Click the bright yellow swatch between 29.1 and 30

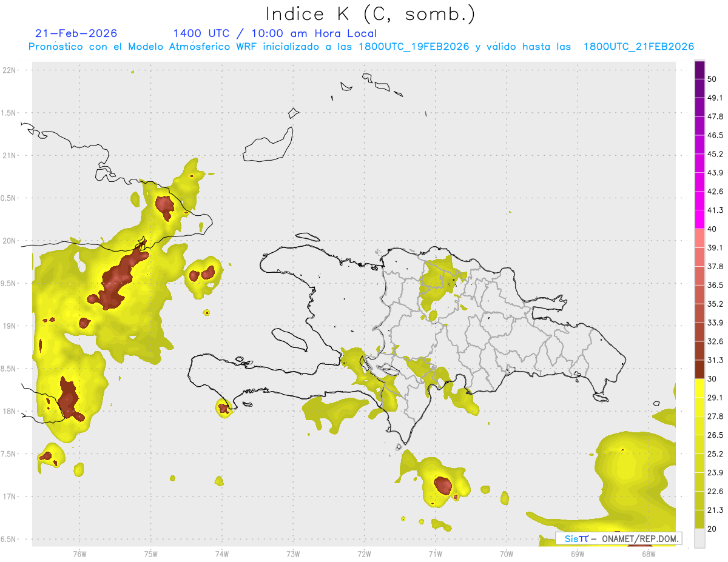699,388
